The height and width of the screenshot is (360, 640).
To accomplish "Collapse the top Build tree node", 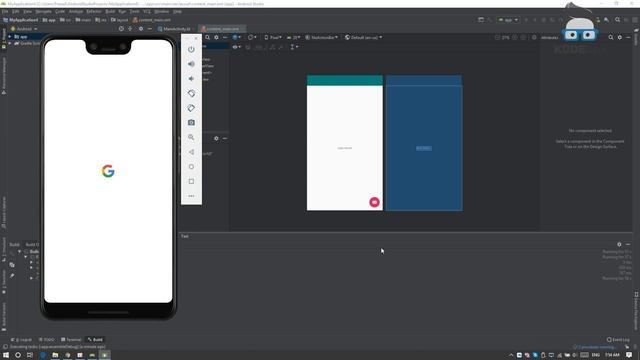I will click(x=19, y=251).
